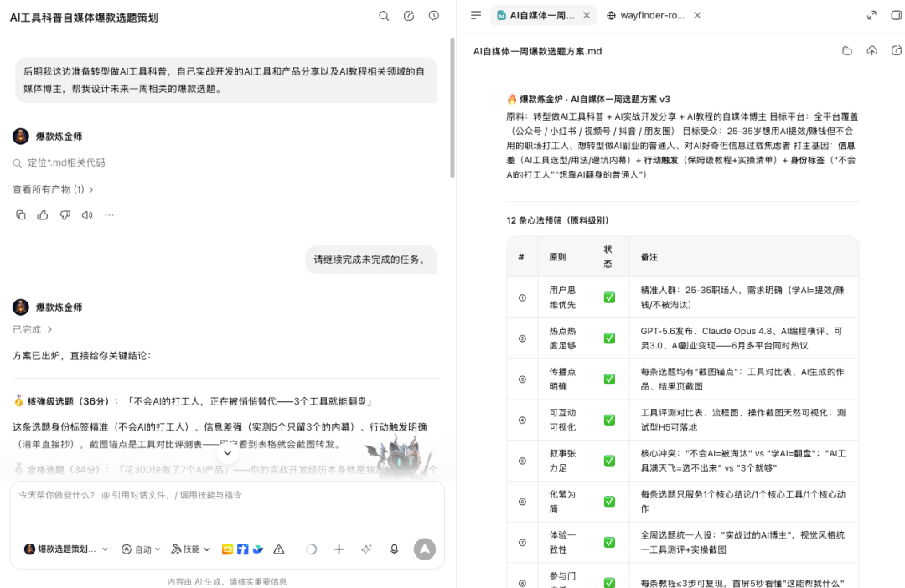The width and height of the screenshot is (905, 588).
Task: Expand the 已完成 status details
Action: 33,329
